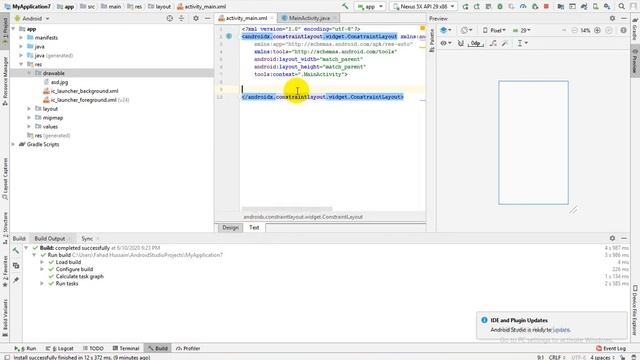Expand the mipmap folder
The height and width of the screenshot is (360, 640).
[x=29, y=118]
